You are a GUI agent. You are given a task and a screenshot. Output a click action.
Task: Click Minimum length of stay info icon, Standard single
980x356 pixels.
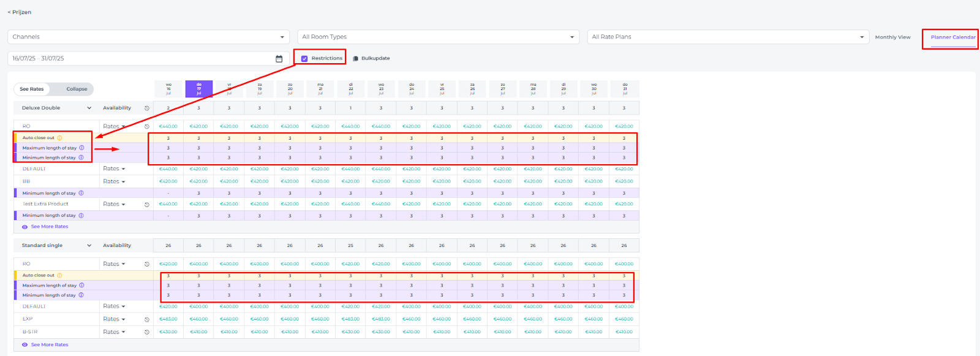click(x=81, y=295)
